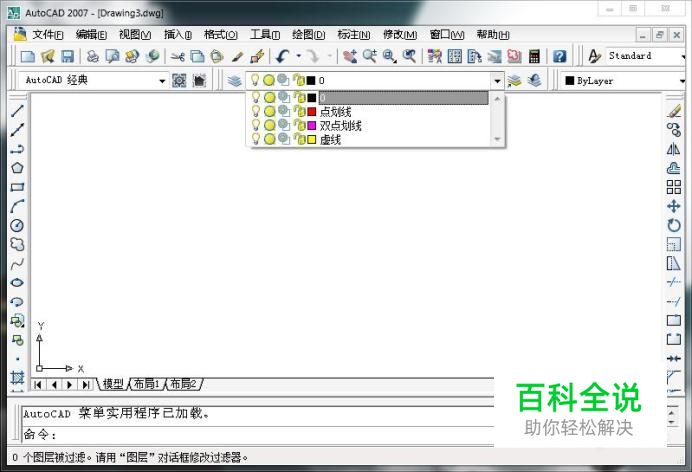Open the ByLayer color dropdown
This screenshot has width=692, height=472.
(x=682, y=81)
